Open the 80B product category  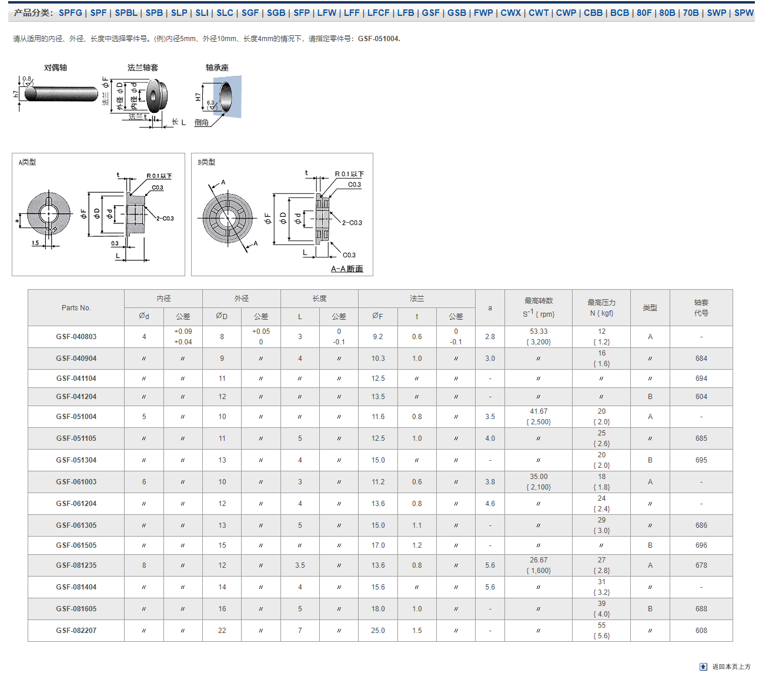coord(667,12)
